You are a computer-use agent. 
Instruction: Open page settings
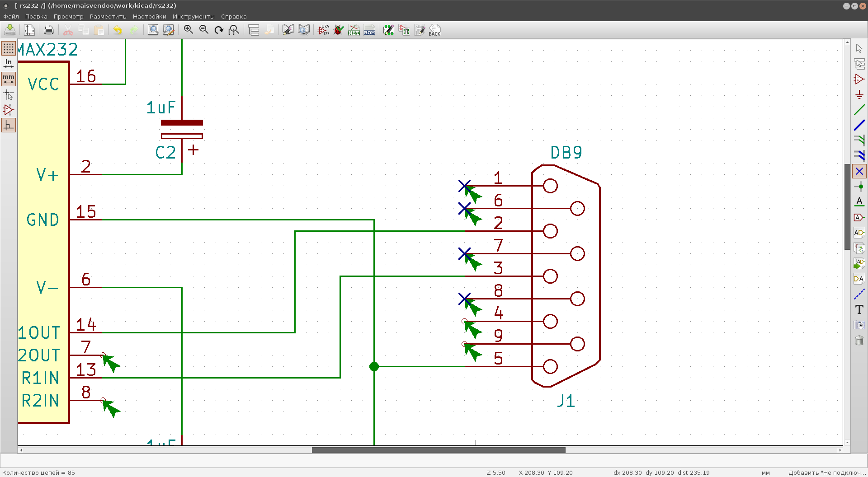click(29, 30)
